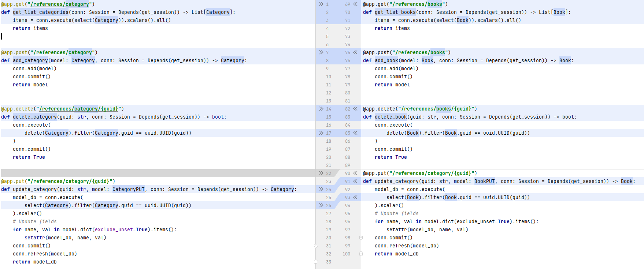Accept right change with arrow at line 85

(355, 133)
